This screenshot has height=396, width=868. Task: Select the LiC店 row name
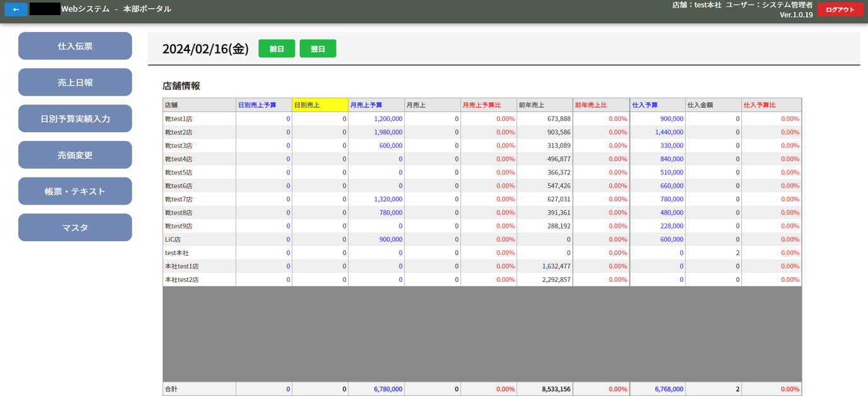click(173, 239)
